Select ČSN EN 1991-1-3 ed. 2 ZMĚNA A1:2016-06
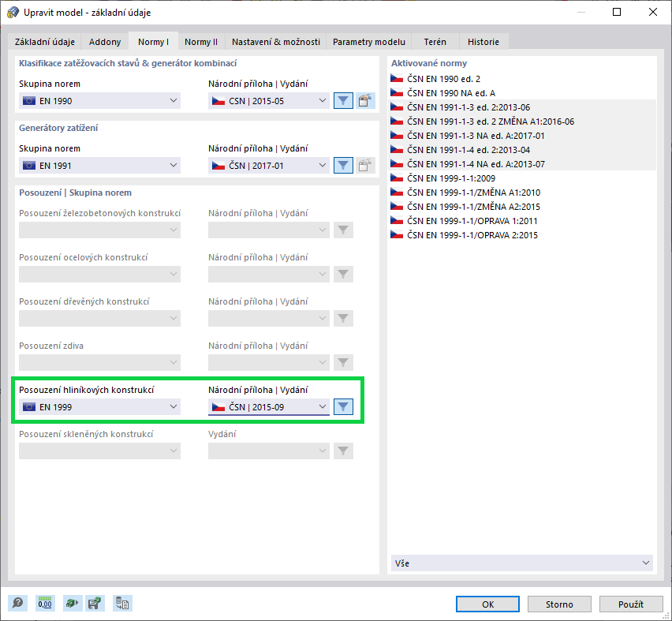Screen dimensions: 672x621 coord(522,122)
